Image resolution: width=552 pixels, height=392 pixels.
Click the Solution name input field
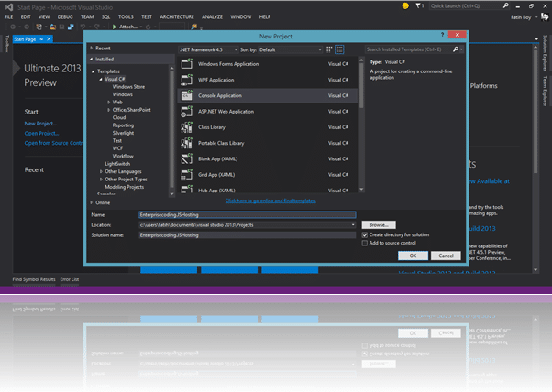[x=248, y=235]
